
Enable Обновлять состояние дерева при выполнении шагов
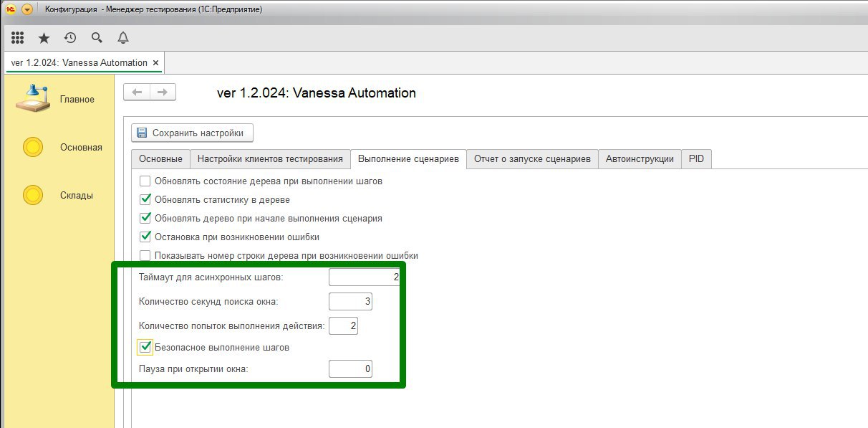145,181
